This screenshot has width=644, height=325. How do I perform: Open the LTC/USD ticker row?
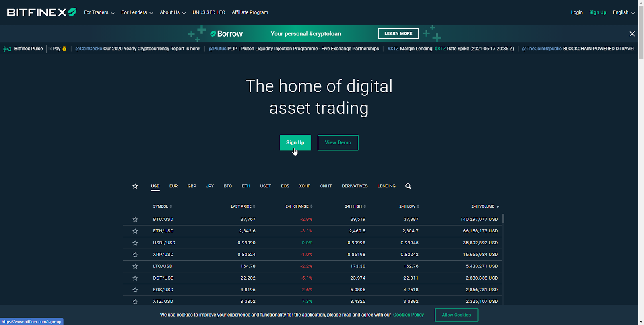(312, 266)
